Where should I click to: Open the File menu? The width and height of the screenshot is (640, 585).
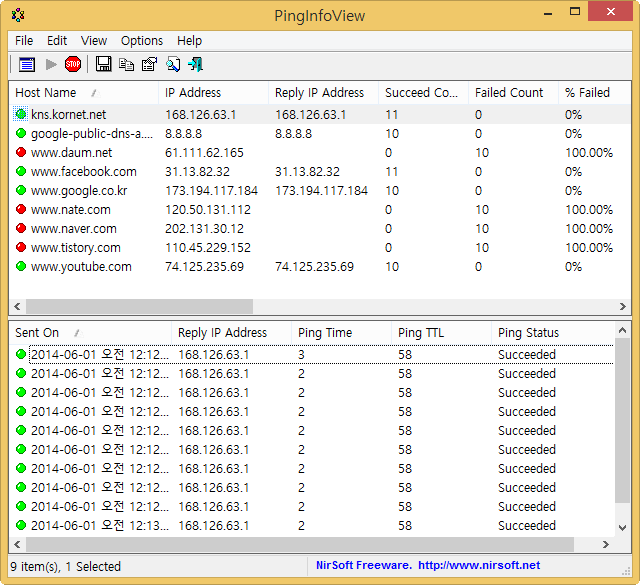coord(24,41)
